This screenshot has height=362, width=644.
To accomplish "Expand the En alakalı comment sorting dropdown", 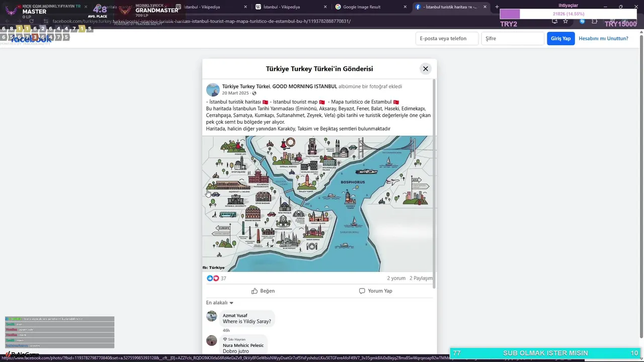I will 220,303.
